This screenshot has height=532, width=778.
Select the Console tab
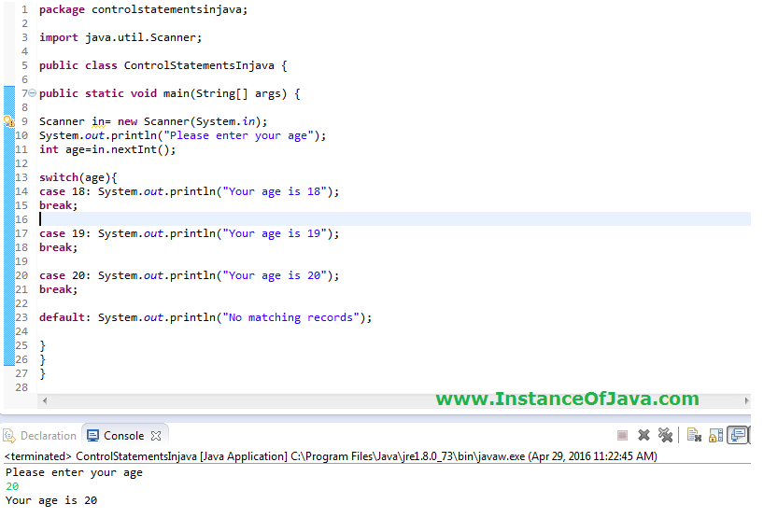(123, 436)
